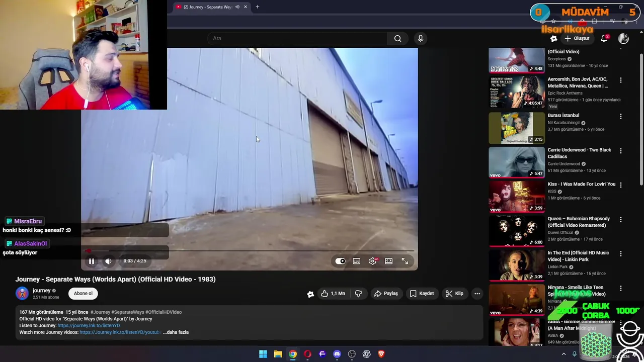644x362 pixels.
Task: Click the hype star icon beside the like button
Action: pyautogui.click(x=310, y=294)
